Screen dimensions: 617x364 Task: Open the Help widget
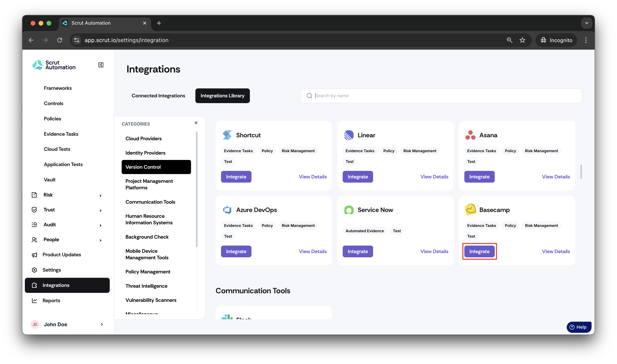coord(579,327)
